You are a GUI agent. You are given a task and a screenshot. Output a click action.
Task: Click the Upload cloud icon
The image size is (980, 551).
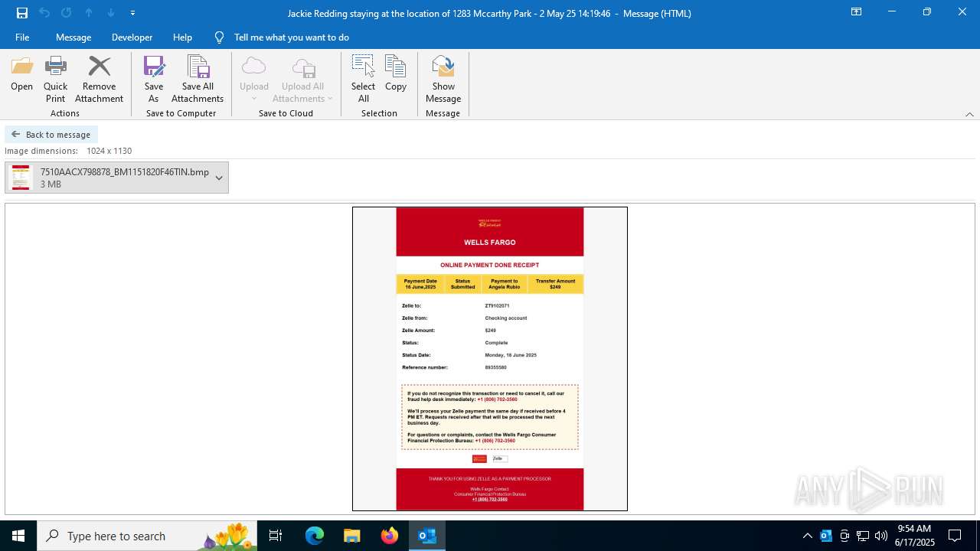coord(253,67)
